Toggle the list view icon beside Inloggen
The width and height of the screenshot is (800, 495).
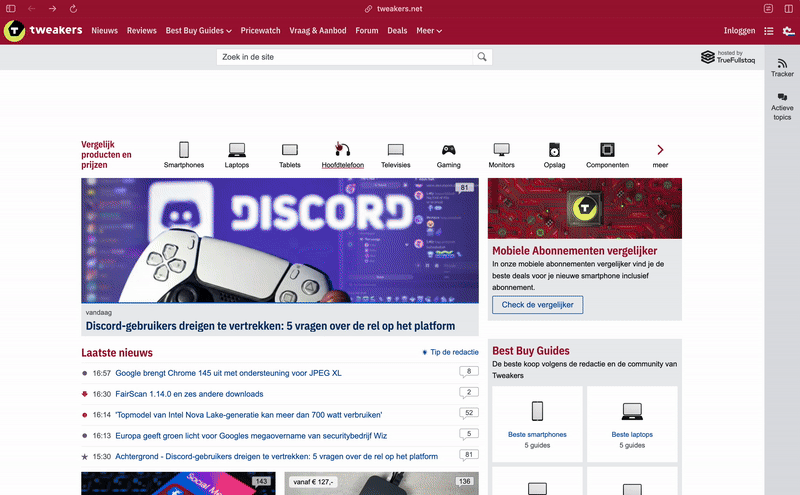[769, 31]
